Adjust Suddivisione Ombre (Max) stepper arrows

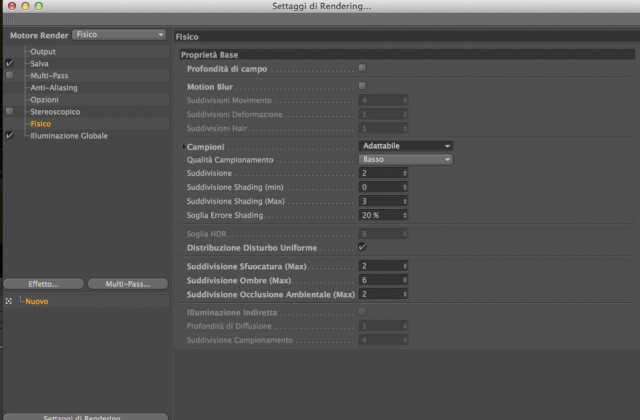pos(405,280)
